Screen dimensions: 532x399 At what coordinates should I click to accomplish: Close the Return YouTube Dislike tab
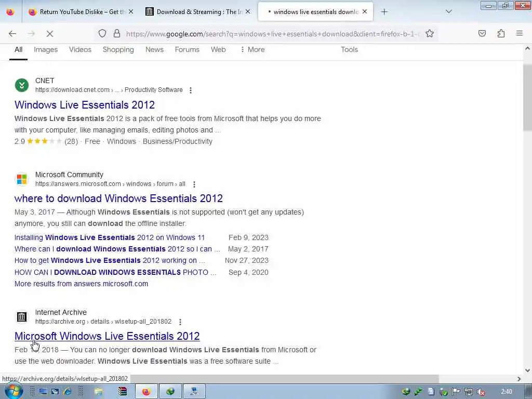131,12
